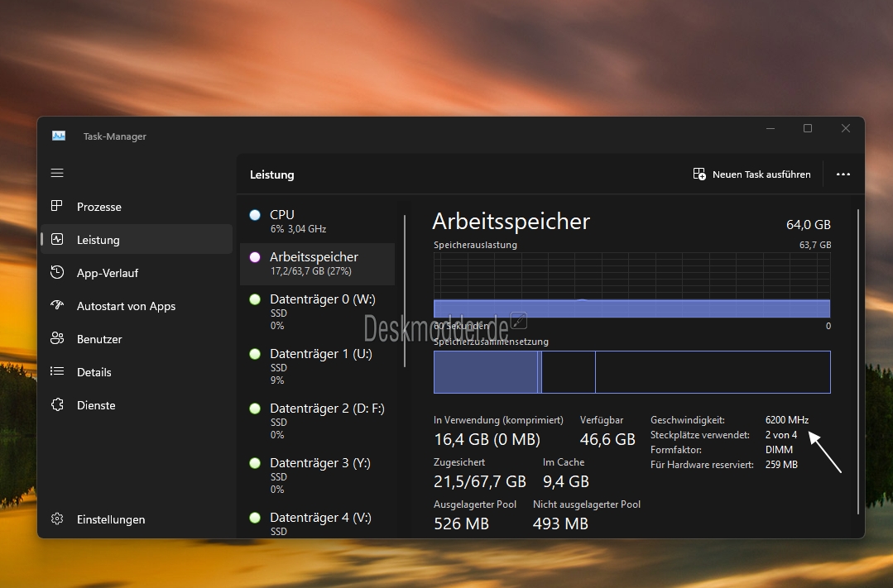Open the hamburger navigation menu
This screenshot has height=588, width=893.
pos(57,173)
